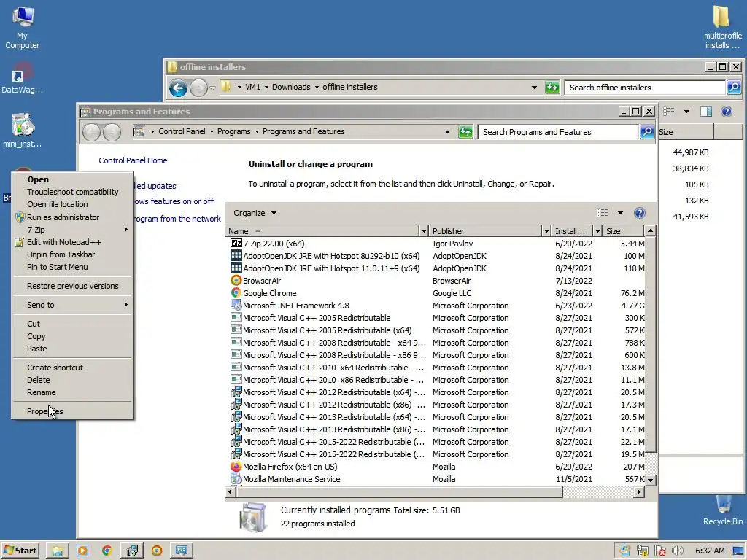Click the preview pane icon in the offline installers window
Viewport: 747px width, 560px height.
coord(705,112)
